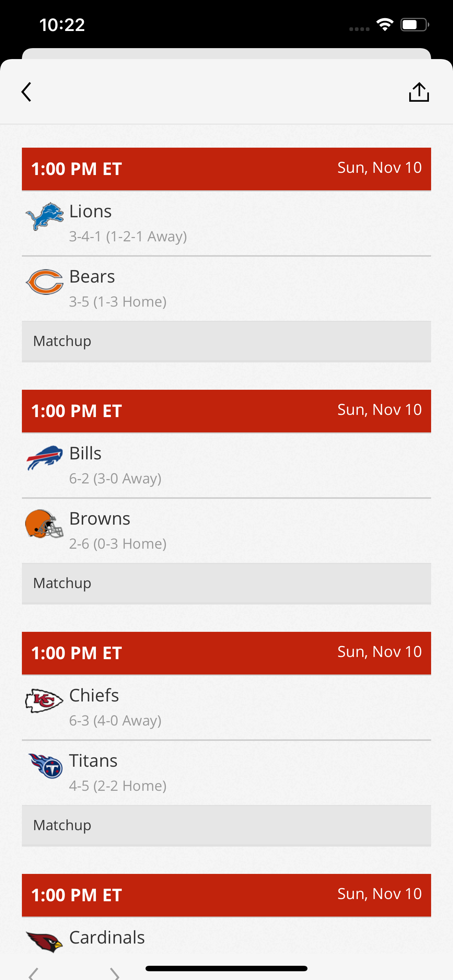Tap the Chiefs arrowhead logo
Screen dimensions: 453x980
tap(44, 700)
